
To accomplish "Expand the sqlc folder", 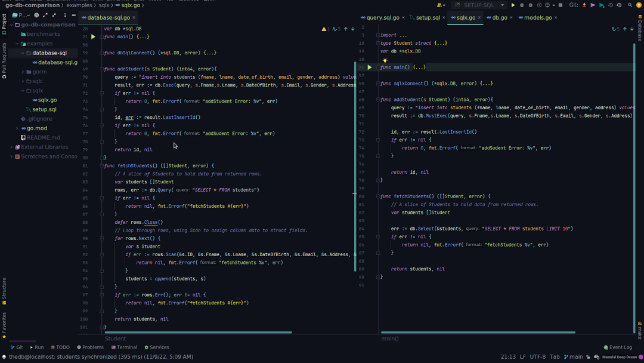I will click(23, 81).
